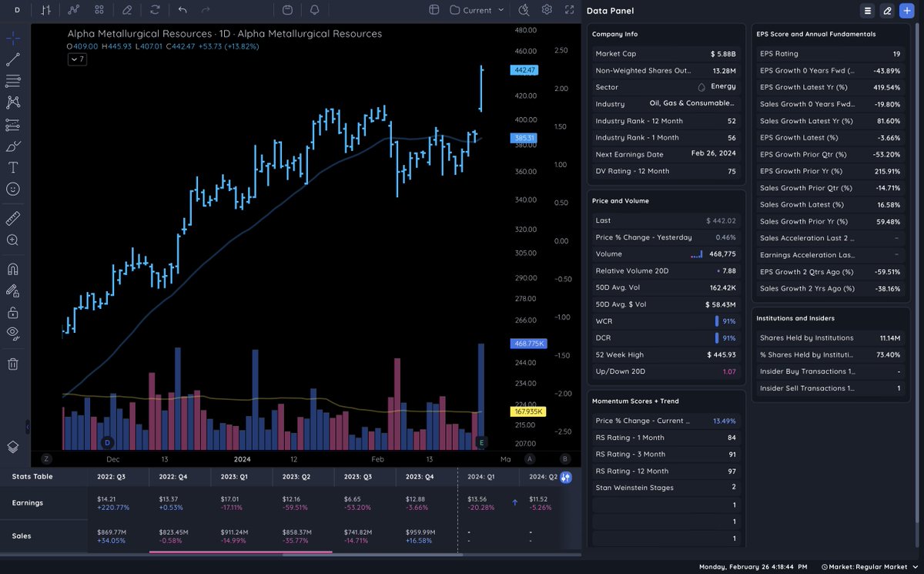
Task: Select the text annotation tool
Action: [13, 167]
